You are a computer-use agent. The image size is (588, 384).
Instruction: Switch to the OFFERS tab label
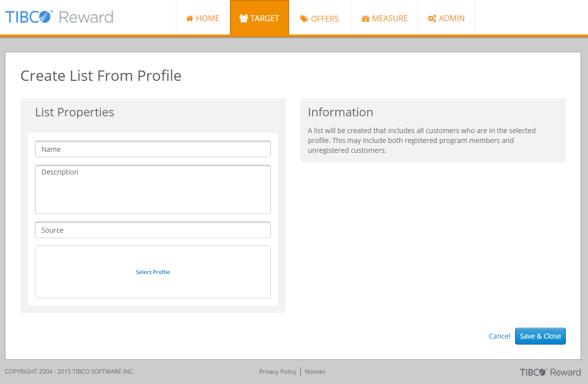325,19
